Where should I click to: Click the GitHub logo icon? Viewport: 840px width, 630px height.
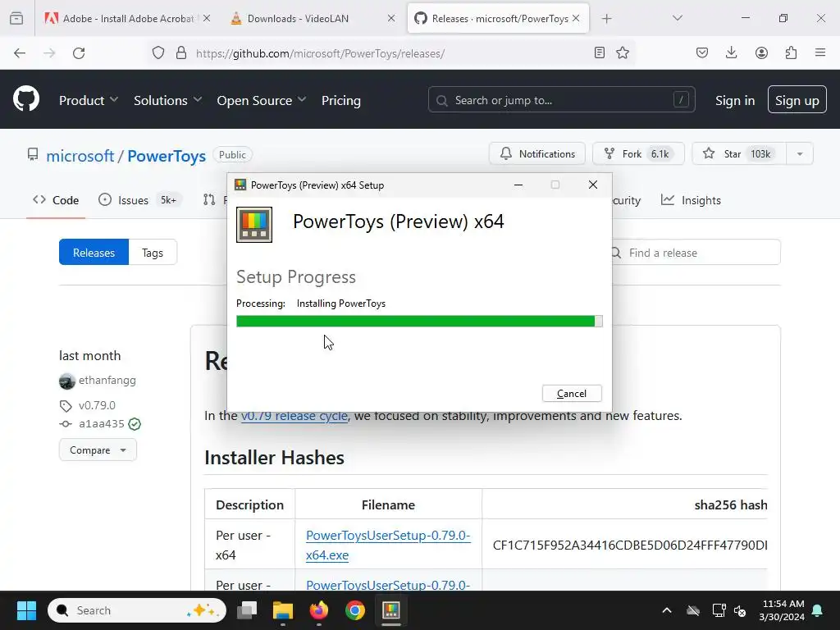click(x=26, y=99)
